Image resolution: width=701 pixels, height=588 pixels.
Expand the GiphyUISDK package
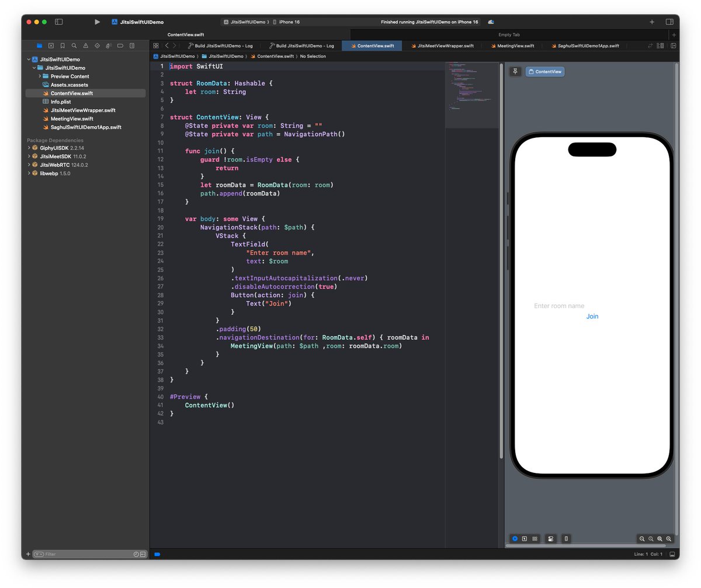pyautogui.click(x=29, y=148)
